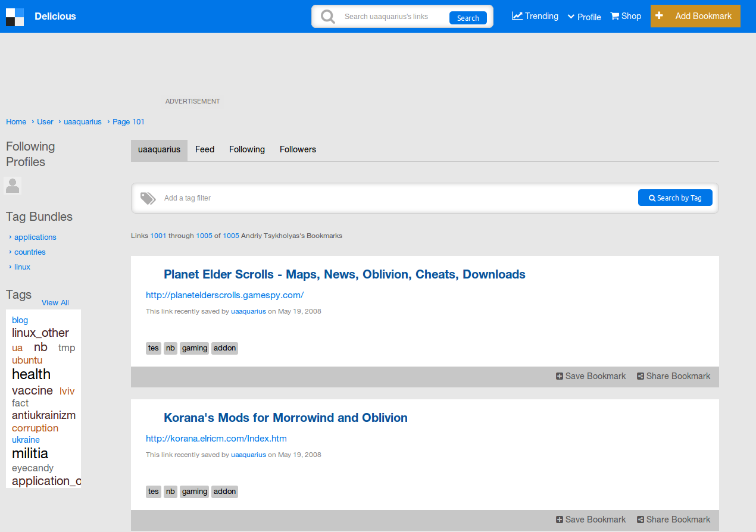
Task: Click link count 1001 in range text
Action: [158, 236]
